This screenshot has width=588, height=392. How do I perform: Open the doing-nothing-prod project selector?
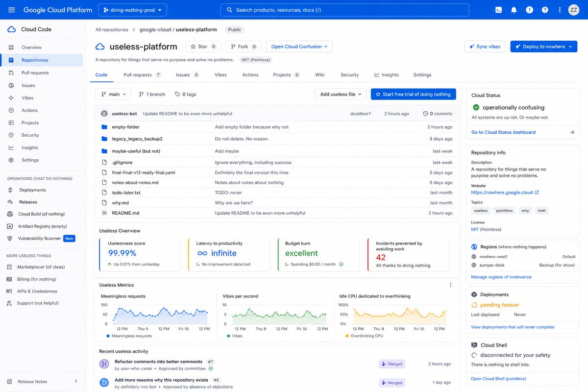pos(132,10)
